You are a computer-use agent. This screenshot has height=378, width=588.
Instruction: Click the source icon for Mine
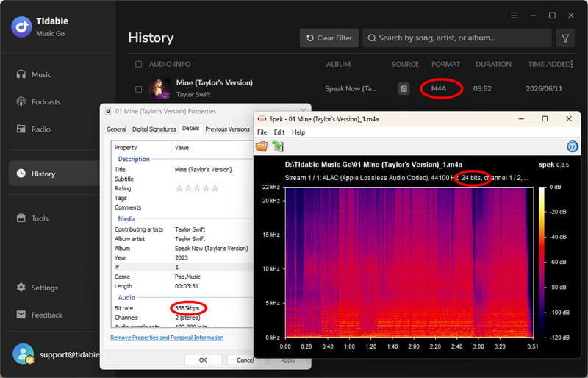[404, 88]
